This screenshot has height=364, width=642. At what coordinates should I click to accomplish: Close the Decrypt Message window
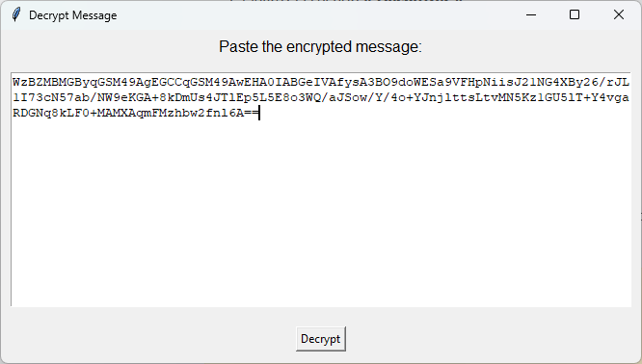pos(619,14)
